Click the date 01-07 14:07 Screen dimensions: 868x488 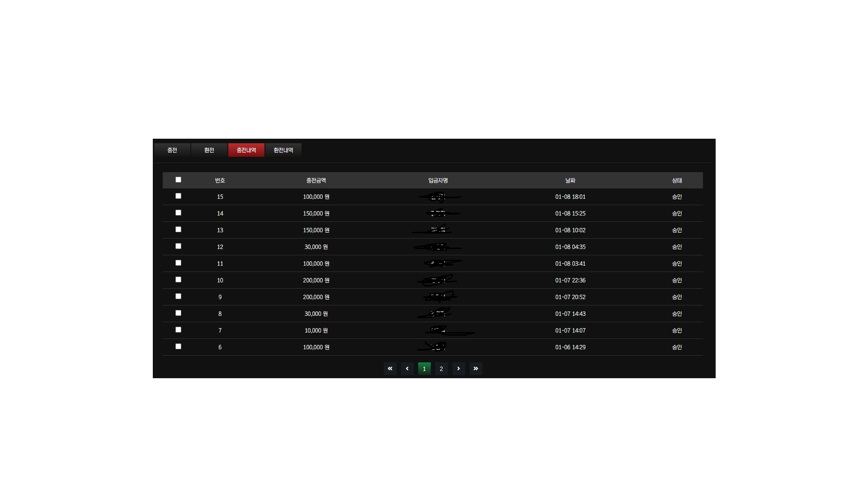pos(570,330)
